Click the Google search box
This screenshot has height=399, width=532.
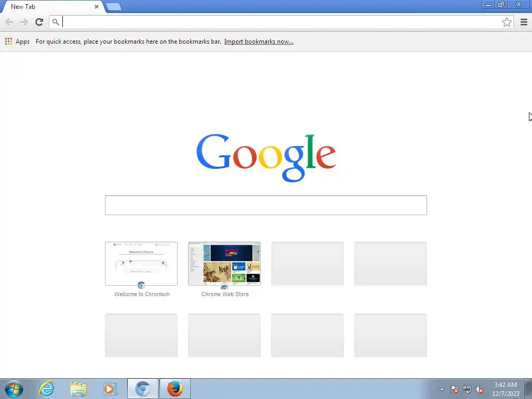click(x=265, y=205)
